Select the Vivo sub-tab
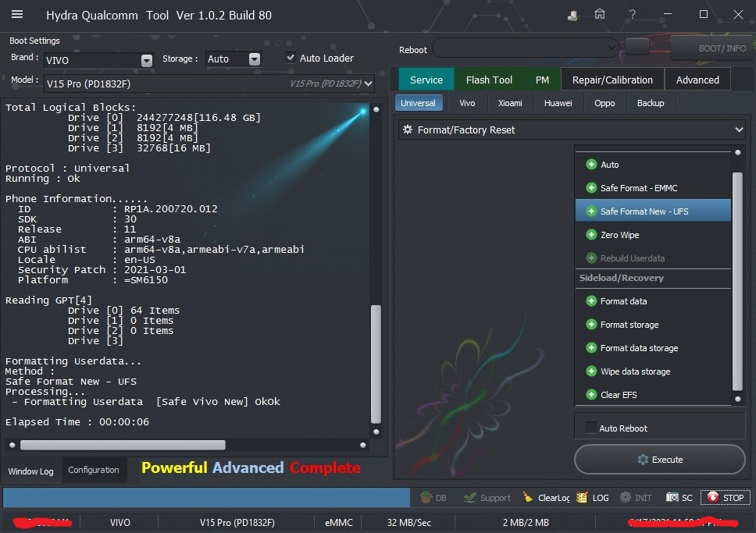Screen dimensions: 756x533 467,103
